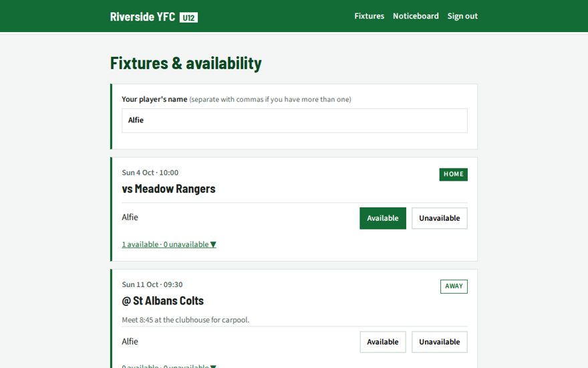Click the 'Sun 11 Oct · 09:30' date text

pos(152,284)
